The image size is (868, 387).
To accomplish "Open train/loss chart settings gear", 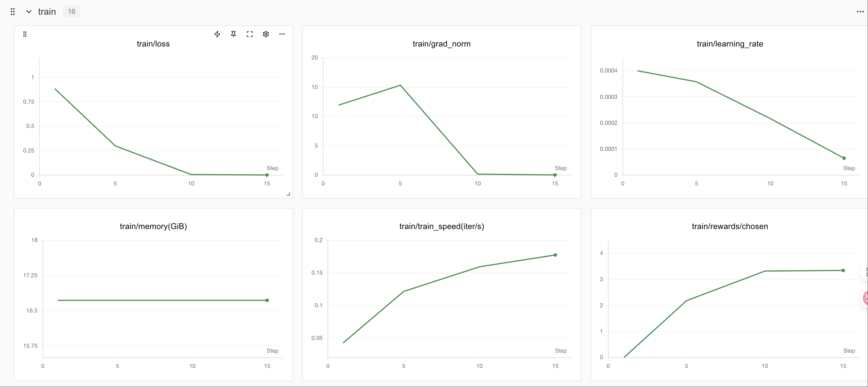I will [266, 34].
